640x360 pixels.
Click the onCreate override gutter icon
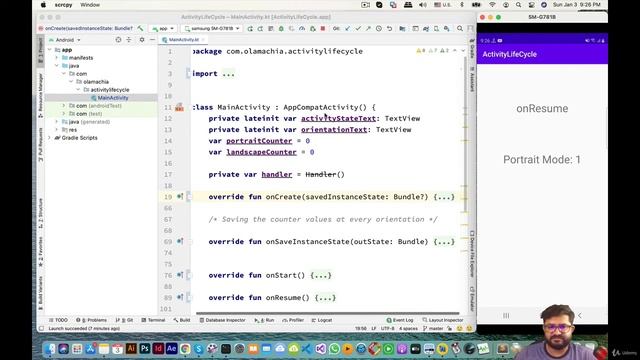tap(180, 197)
